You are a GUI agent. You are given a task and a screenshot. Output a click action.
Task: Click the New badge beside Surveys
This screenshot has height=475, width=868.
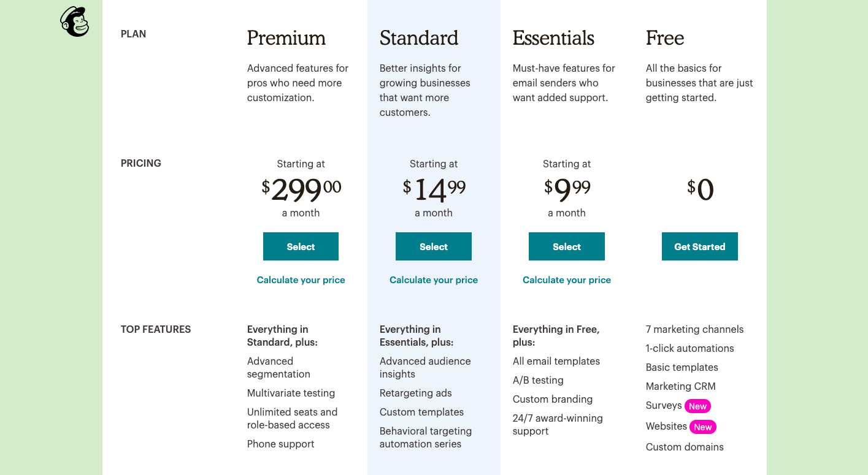pos(697,406)
